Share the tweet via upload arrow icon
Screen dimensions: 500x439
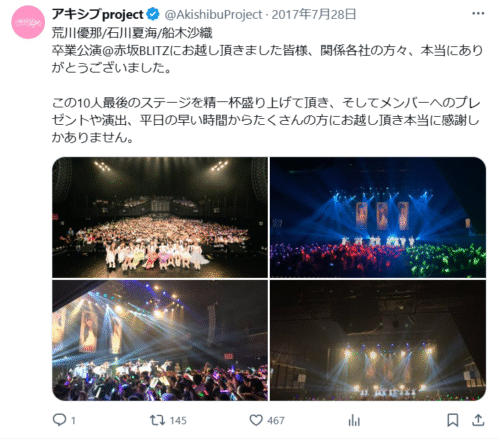pos(478,420)
